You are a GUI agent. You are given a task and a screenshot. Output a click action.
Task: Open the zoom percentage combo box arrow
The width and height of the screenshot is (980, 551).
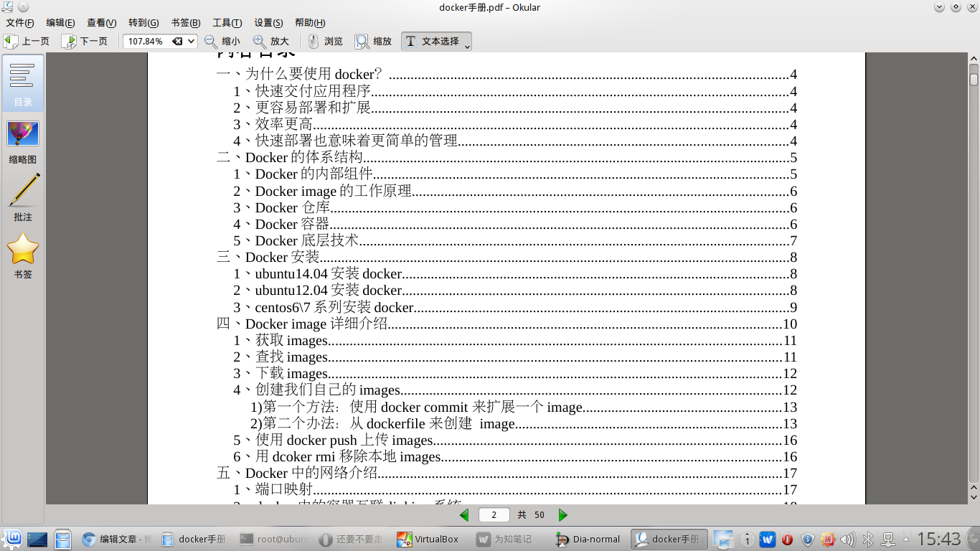pyautogui.click(x=192, y=42)
